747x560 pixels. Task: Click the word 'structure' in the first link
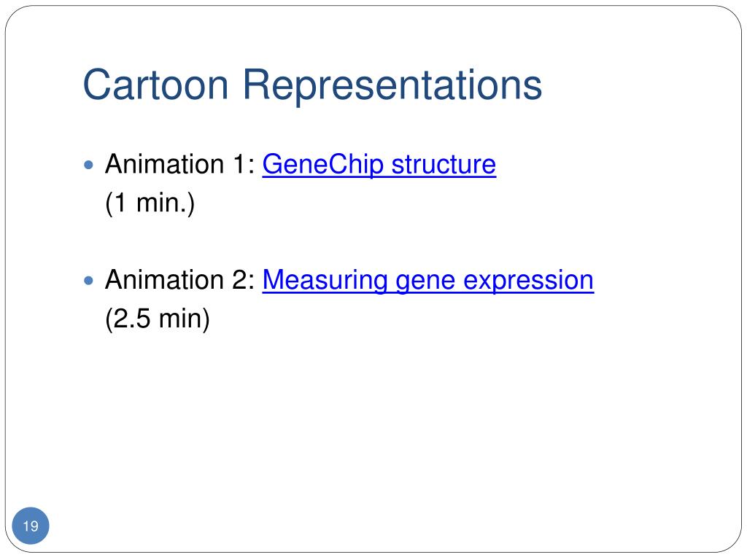pos(444,165)
